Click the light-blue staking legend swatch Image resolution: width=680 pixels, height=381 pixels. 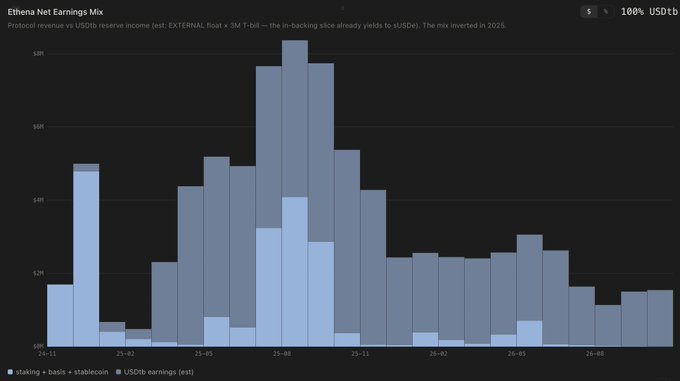[x=10, y=372]
